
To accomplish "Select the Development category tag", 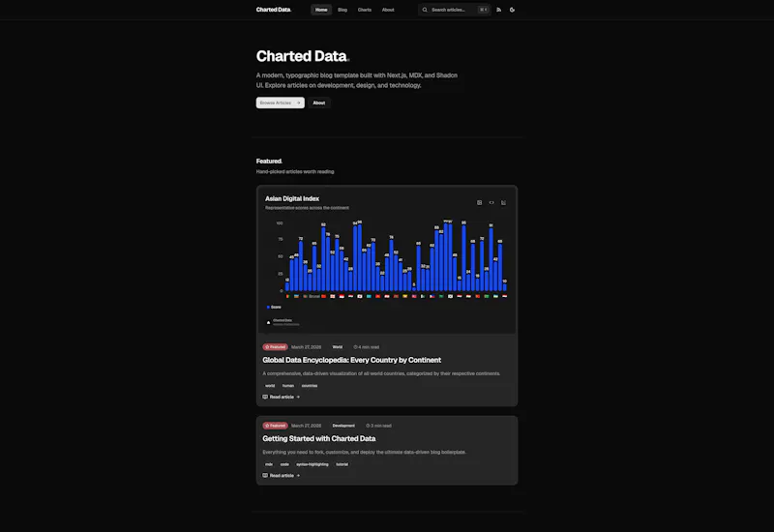I will tap(343, 426).
